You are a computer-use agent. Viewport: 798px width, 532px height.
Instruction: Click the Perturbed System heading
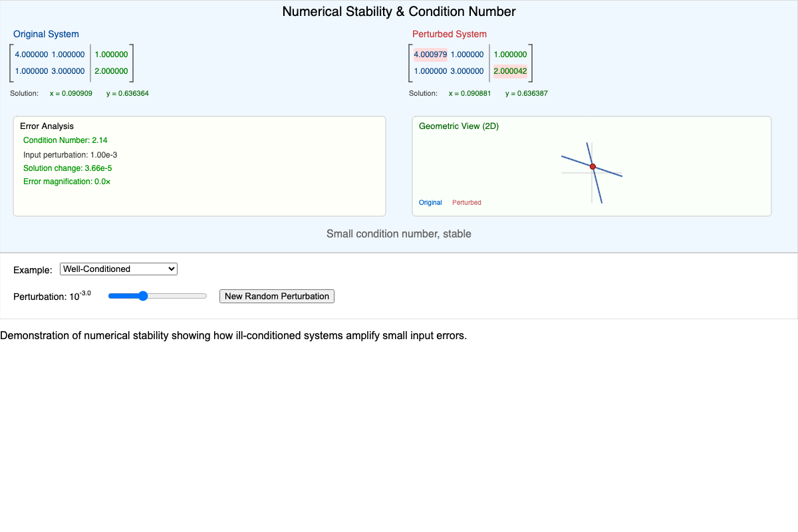point(449,34)
